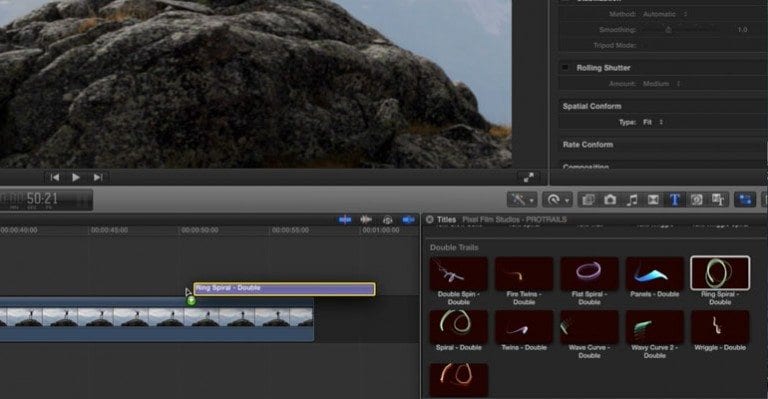Open the Spatial Conform Type Fit dropdown
Viewport: 768px width, 399px height.
pos(653,122)
